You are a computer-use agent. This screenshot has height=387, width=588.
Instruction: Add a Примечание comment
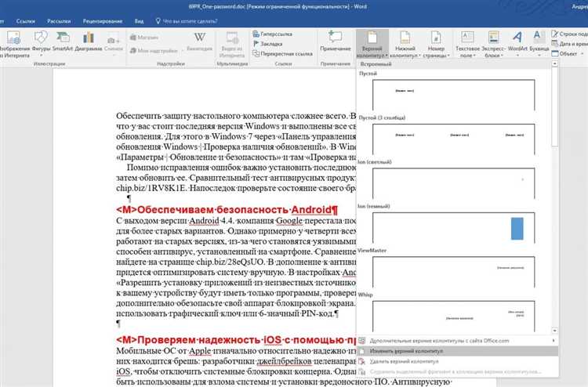336,42
